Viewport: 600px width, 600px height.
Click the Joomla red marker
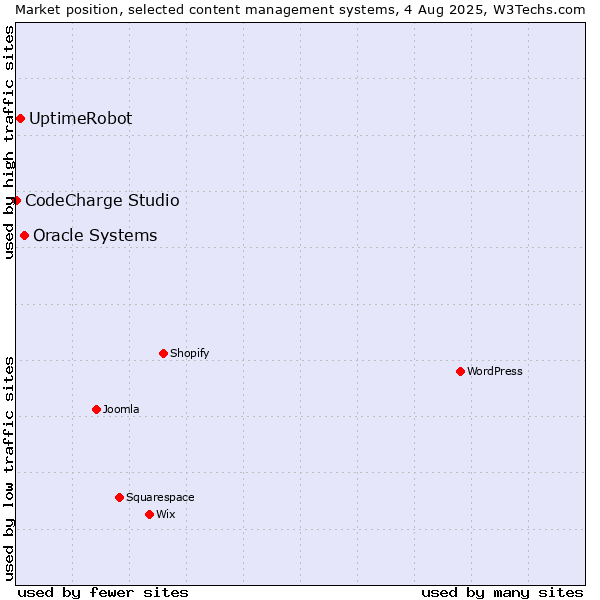[x=96, y=409]
